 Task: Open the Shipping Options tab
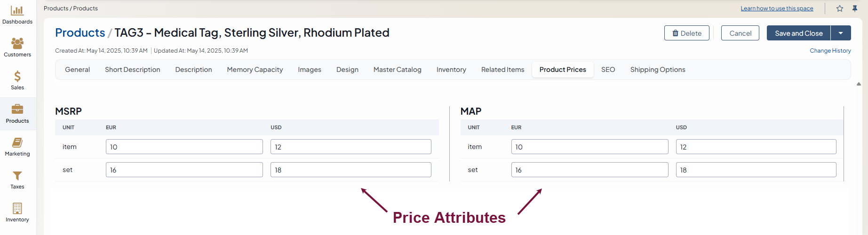(657, 70)
